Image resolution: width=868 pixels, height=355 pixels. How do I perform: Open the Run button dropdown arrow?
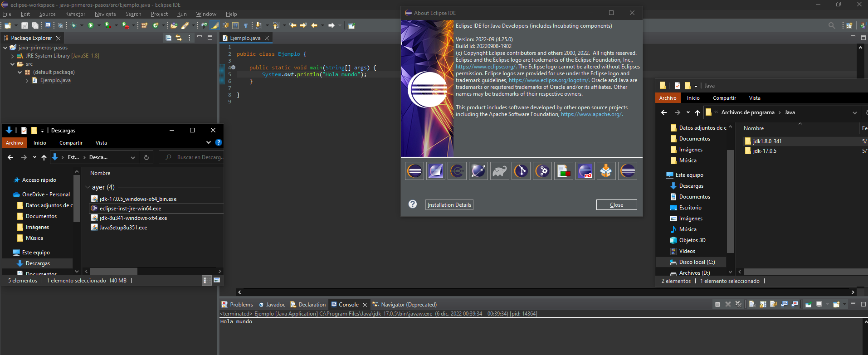coord(99,25)
